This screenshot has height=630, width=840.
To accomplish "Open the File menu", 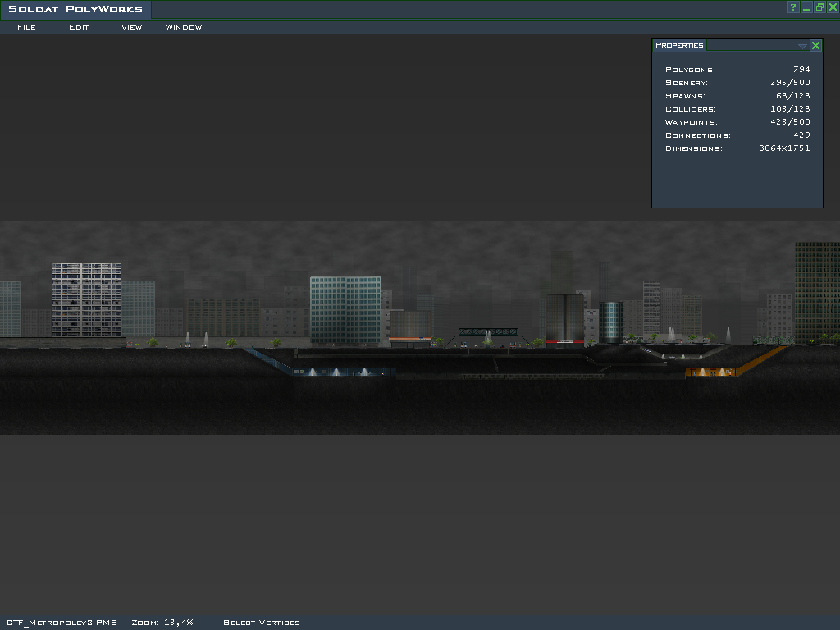I will (26, 27).
